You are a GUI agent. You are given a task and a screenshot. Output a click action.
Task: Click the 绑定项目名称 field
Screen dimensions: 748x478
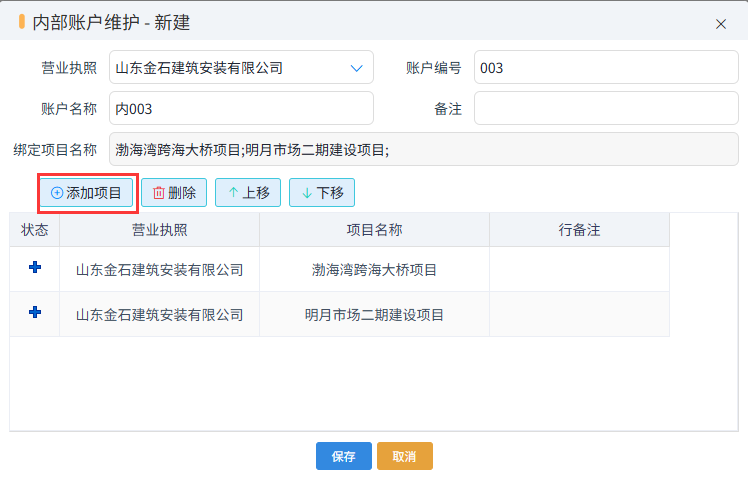[x=424, y=150]
